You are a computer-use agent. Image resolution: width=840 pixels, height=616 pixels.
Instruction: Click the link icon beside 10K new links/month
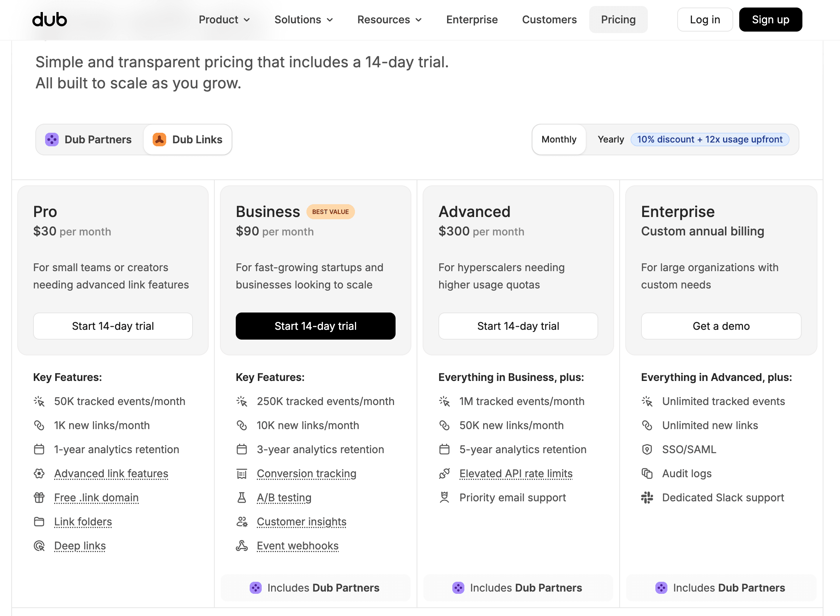point(242,425)
